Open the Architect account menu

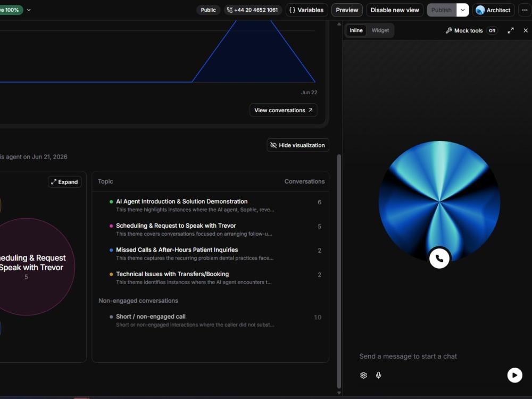coord(493,10)
